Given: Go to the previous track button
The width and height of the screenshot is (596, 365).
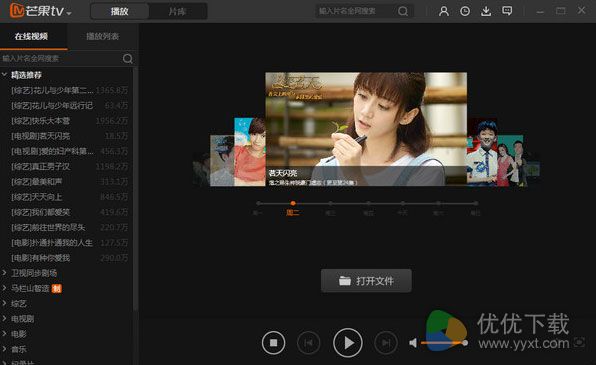Looking at the screenshot, I should (308, 343).
